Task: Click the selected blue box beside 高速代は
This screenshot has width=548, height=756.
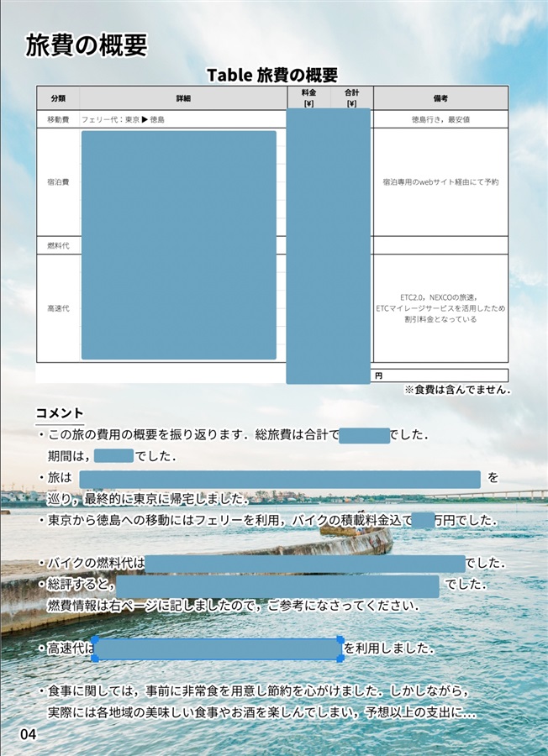Action: coord(218,649)
